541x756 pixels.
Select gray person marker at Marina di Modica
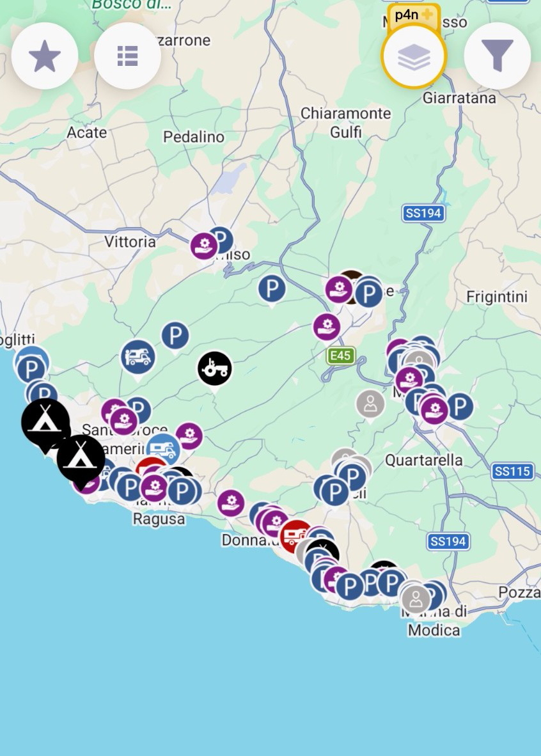coord(416,599)
